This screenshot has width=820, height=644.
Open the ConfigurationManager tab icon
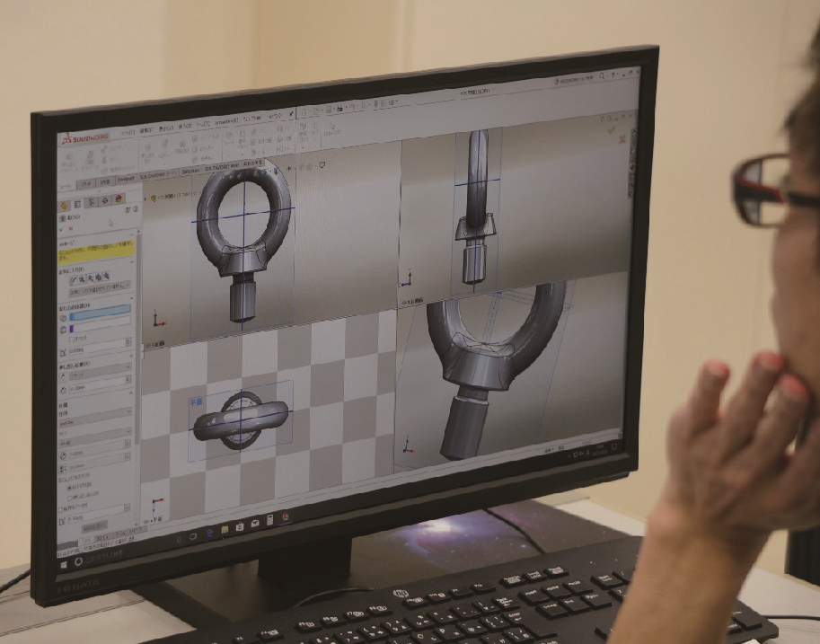point(90,203)
